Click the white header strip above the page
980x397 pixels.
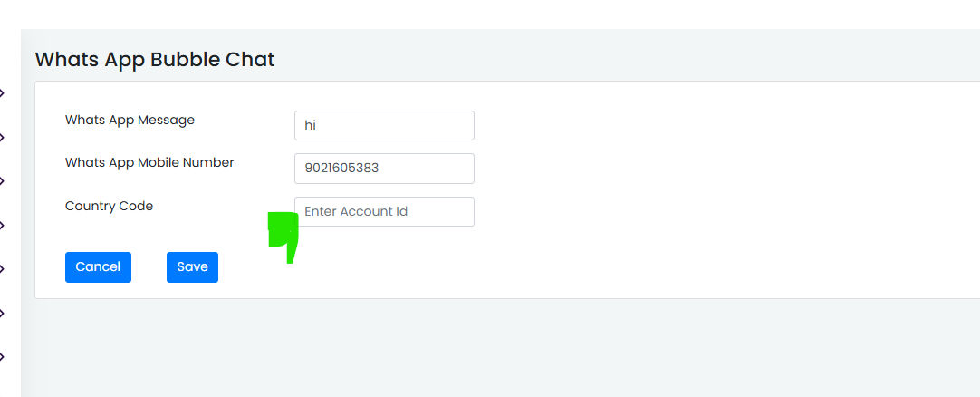pyautogui.click(x=490, y=14)
